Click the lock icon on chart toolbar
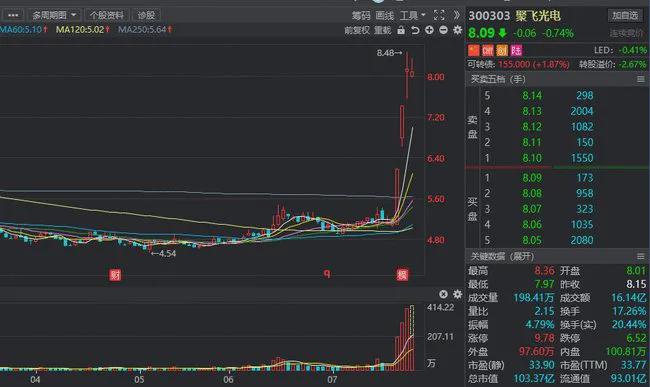Viewport: 650px width, 387px height. pos(401,30)
